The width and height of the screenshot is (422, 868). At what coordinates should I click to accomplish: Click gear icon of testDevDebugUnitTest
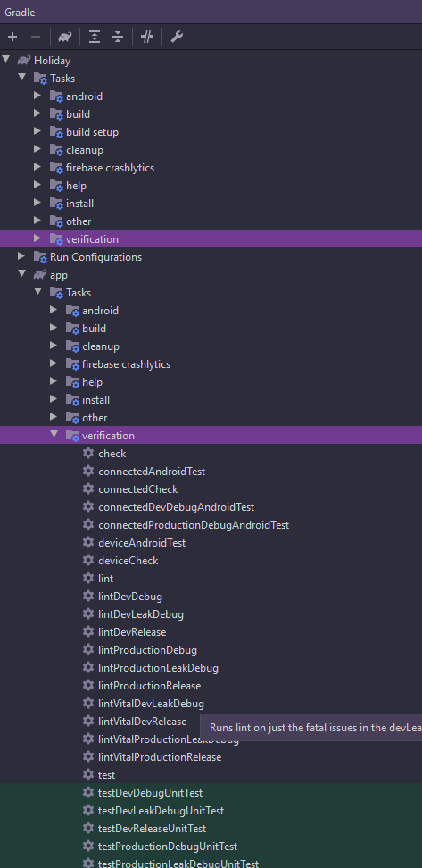[88, 792]
